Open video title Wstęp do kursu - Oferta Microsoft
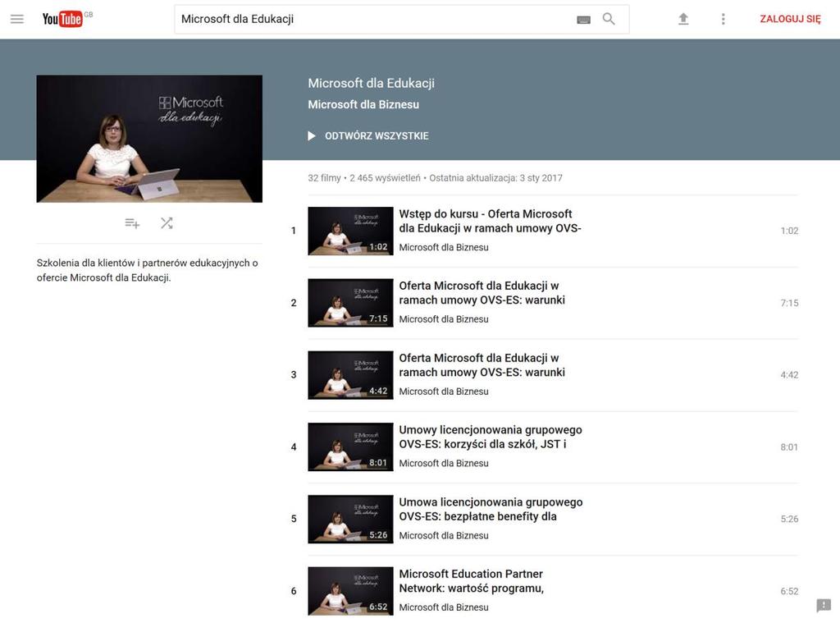Viewport: 840px width, 623px height. tap(491, 221)
